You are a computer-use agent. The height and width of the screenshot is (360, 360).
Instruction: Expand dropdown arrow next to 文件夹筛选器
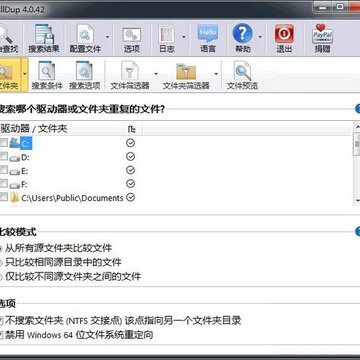[x=216, y=74]
